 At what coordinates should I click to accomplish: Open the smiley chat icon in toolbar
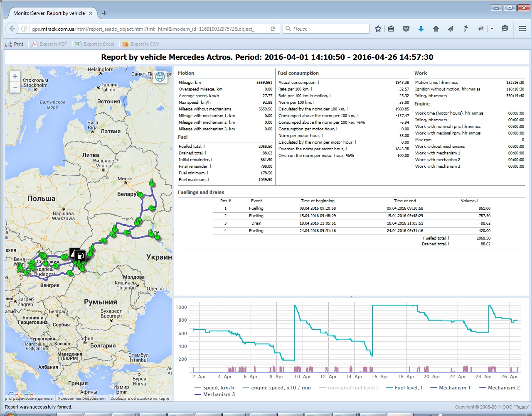click(505, 29)
